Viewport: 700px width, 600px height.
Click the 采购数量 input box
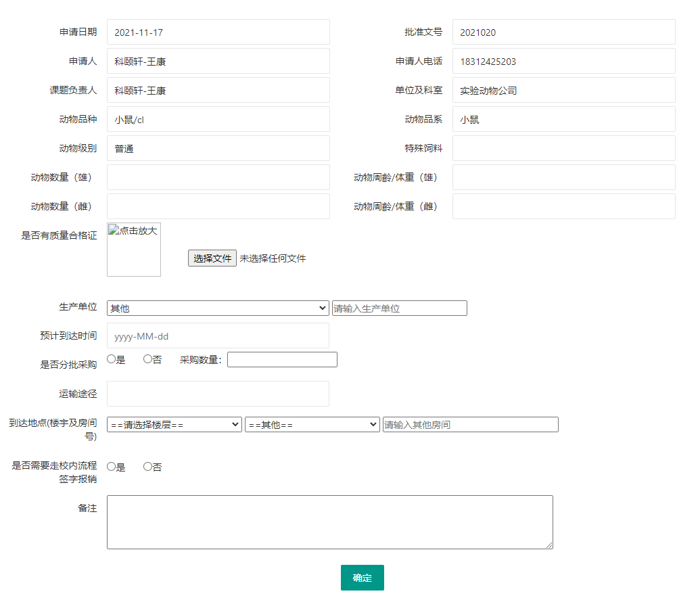coord(282,360)
